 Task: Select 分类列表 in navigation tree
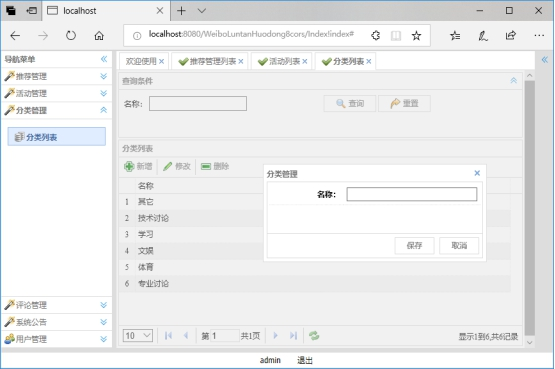(x=57, y=137)
